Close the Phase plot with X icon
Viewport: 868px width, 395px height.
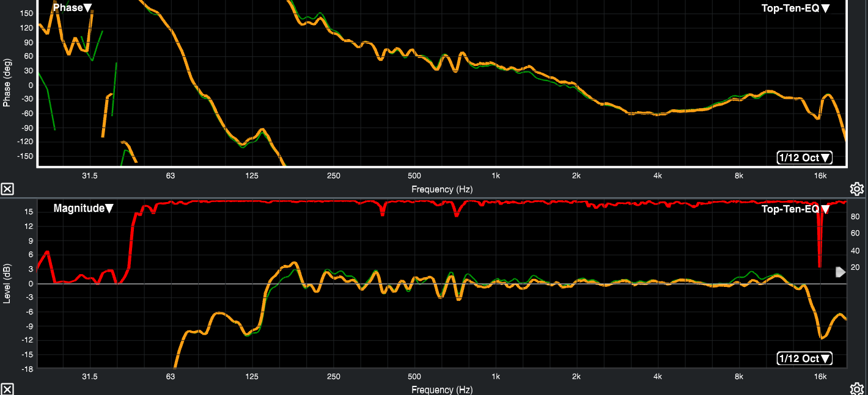click(x=7, y=189)
